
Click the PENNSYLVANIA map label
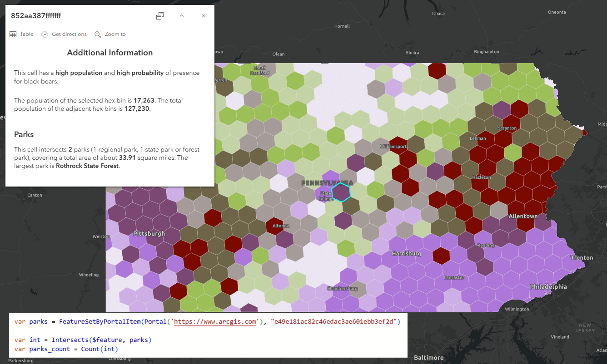click(327, 182)
